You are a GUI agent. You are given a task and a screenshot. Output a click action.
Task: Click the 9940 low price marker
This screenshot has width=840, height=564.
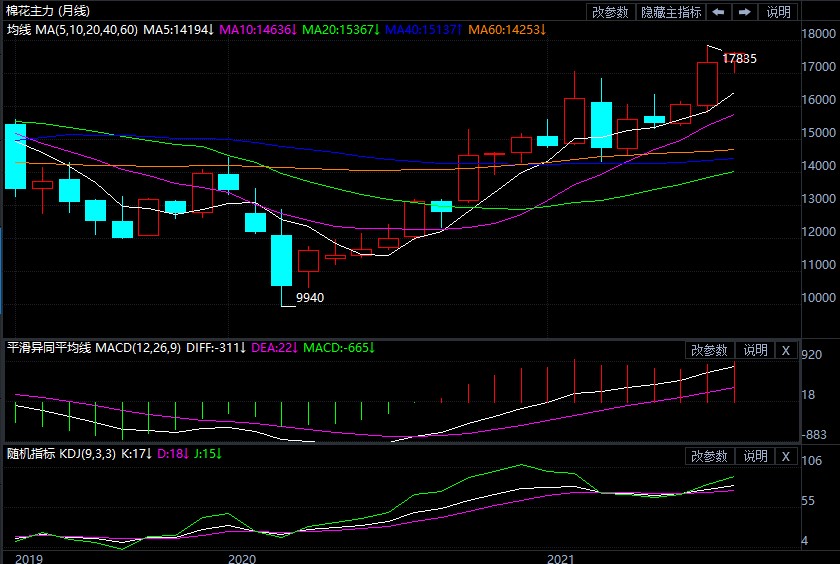310,298
